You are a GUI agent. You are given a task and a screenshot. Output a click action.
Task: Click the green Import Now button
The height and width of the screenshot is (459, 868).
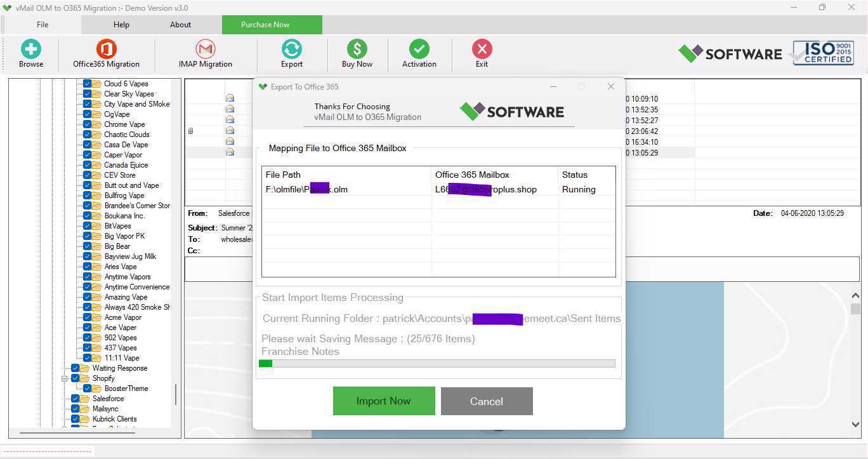click(384, 401)
